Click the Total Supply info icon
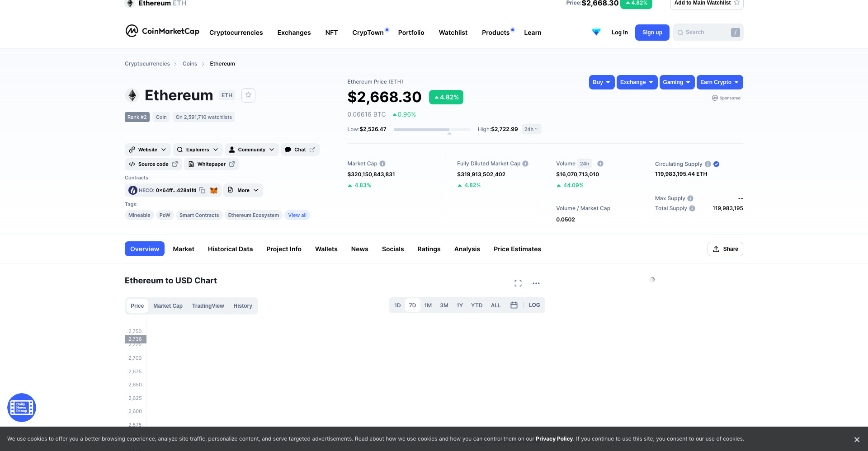 [692, 208]
